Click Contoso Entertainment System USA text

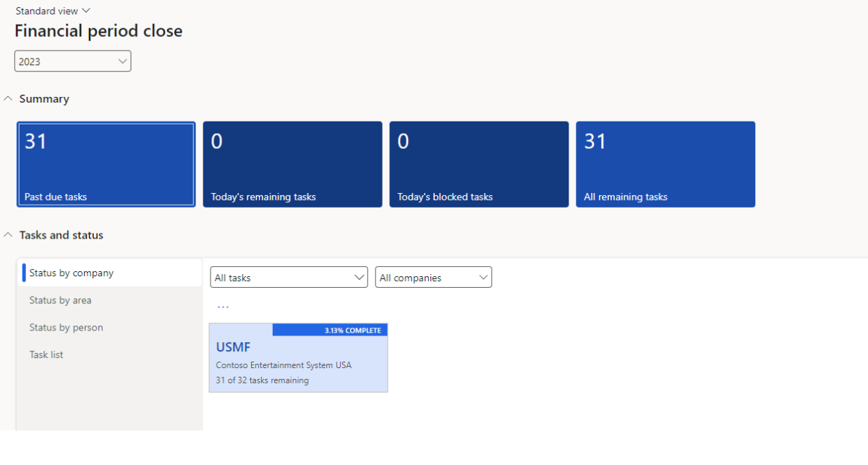(284, 365)
